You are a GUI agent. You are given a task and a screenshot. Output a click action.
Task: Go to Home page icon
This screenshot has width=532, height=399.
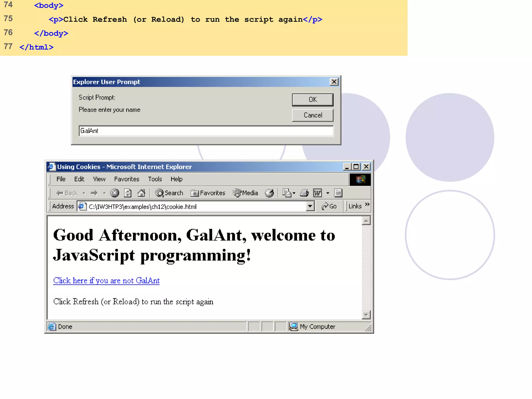[x=141, y=193]
